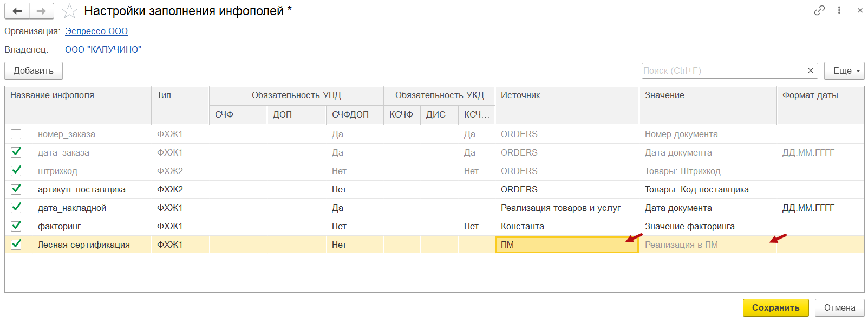This screenshot has width=868, height=321.
Task: Select Константа source in факторинг row
Action: (567, 226)
